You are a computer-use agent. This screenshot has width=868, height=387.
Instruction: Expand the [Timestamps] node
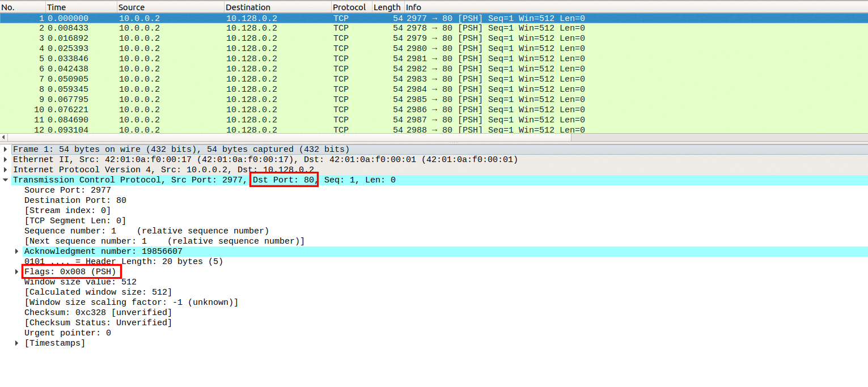click(x=17, y=343)
